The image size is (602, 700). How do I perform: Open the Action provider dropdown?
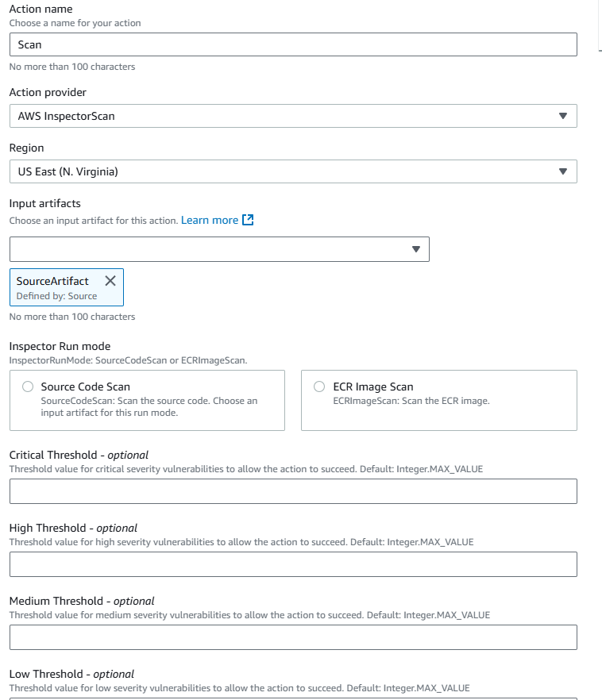point(293,116)
